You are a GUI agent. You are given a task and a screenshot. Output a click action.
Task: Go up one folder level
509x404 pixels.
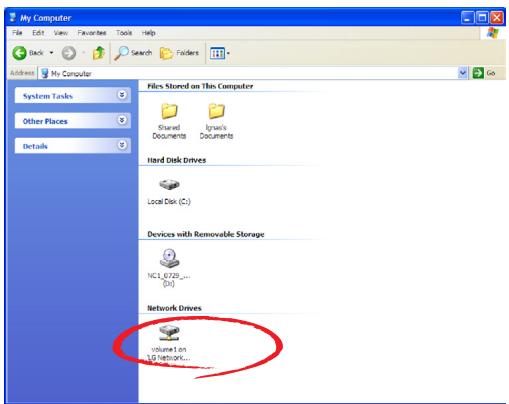pos(99,53)
